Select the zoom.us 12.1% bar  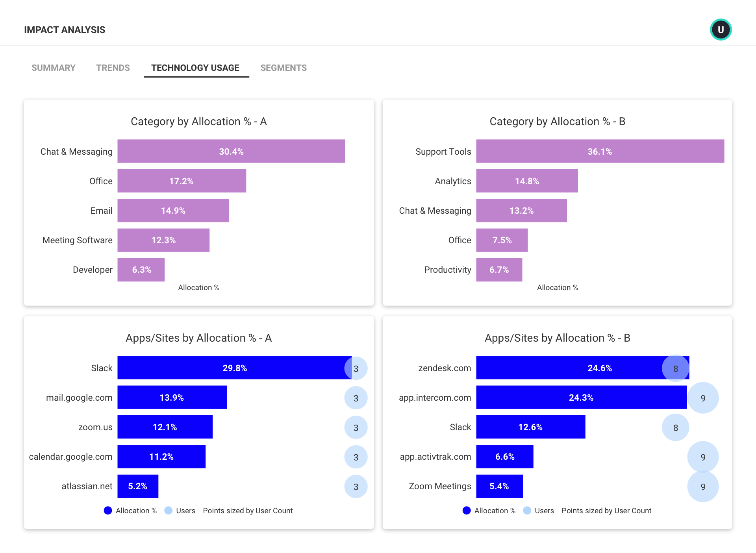(165, 427)
